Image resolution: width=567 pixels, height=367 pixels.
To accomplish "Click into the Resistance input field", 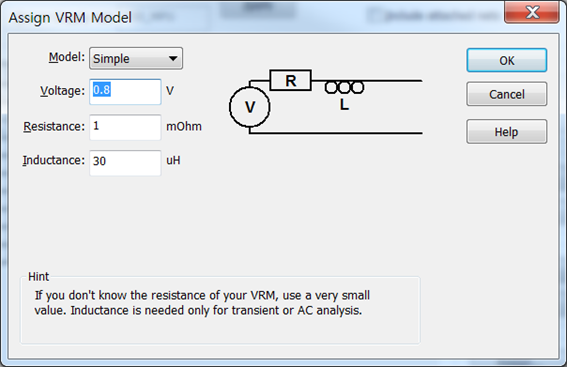I will click(125, 127).
